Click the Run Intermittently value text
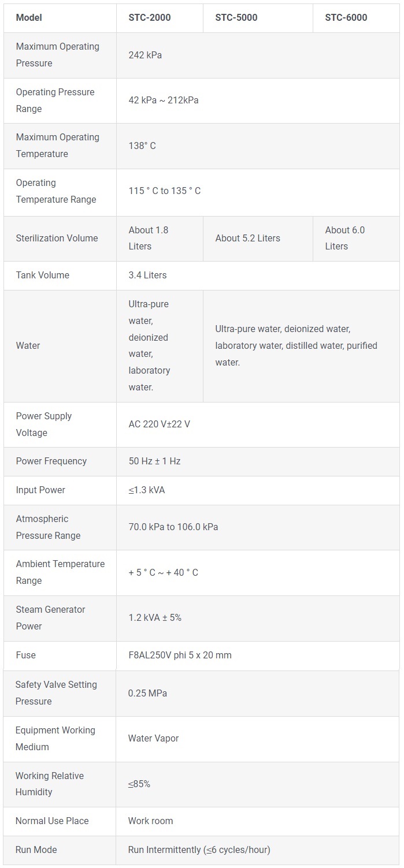 (199, 850)
